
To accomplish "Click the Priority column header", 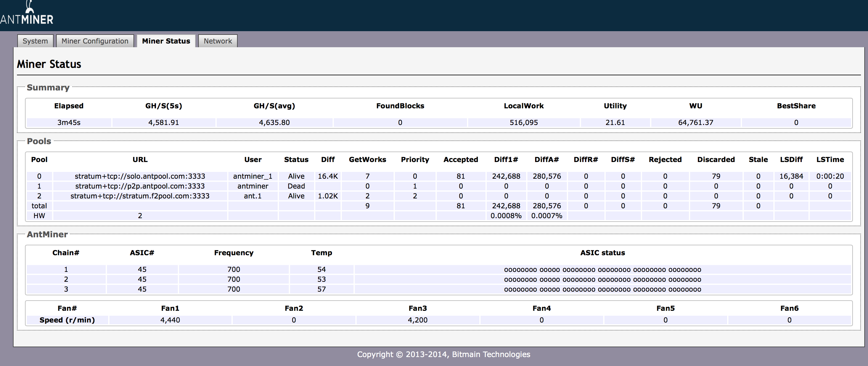I will point(415,160).
